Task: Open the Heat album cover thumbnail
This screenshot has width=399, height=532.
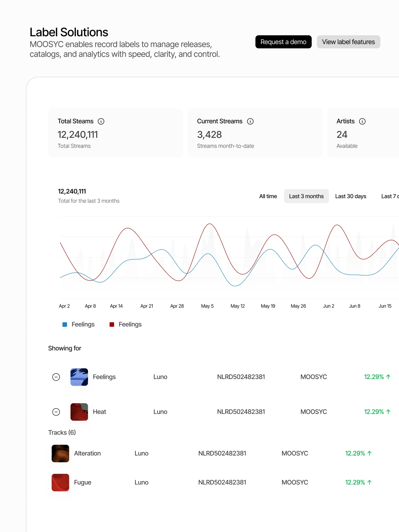Action: pos(79,412)
